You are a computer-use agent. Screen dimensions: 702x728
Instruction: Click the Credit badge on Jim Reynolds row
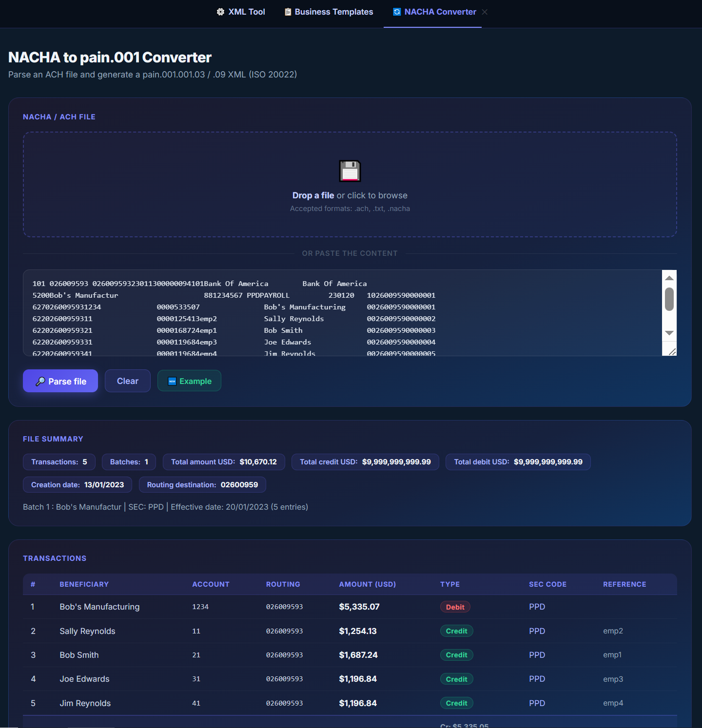(x=456, y=703)
